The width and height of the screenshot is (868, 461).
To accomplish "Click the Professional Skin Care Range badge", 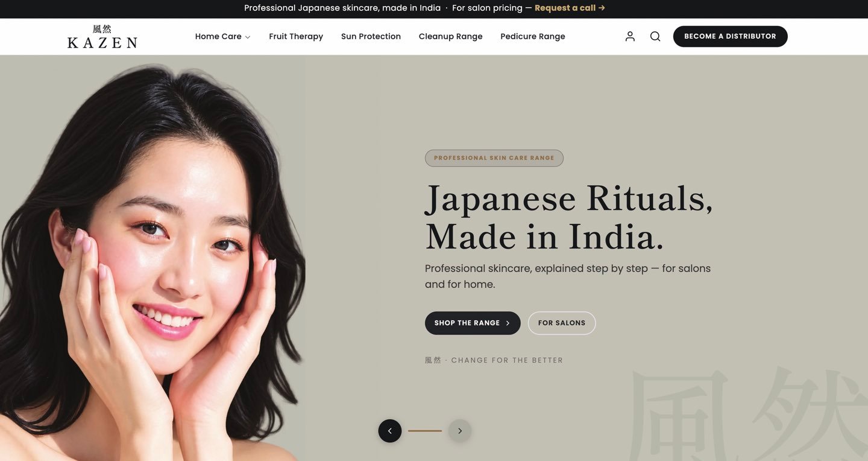I will [494, 158].
